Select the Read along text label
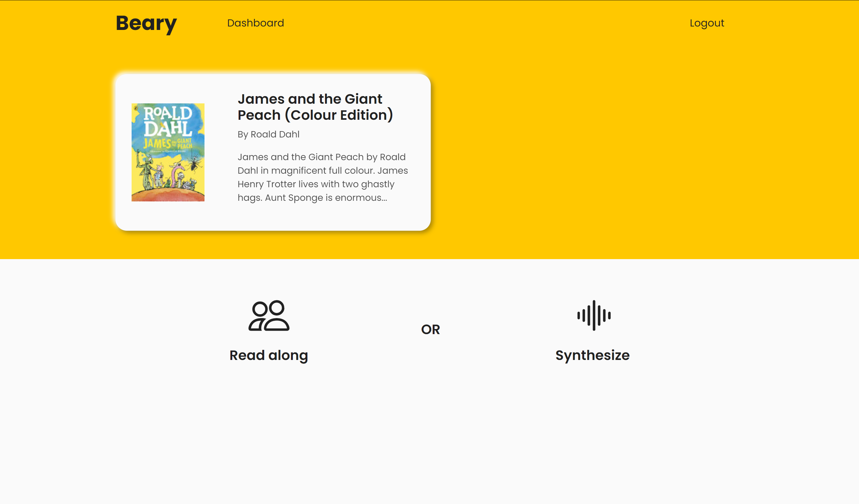 (269, 355)
